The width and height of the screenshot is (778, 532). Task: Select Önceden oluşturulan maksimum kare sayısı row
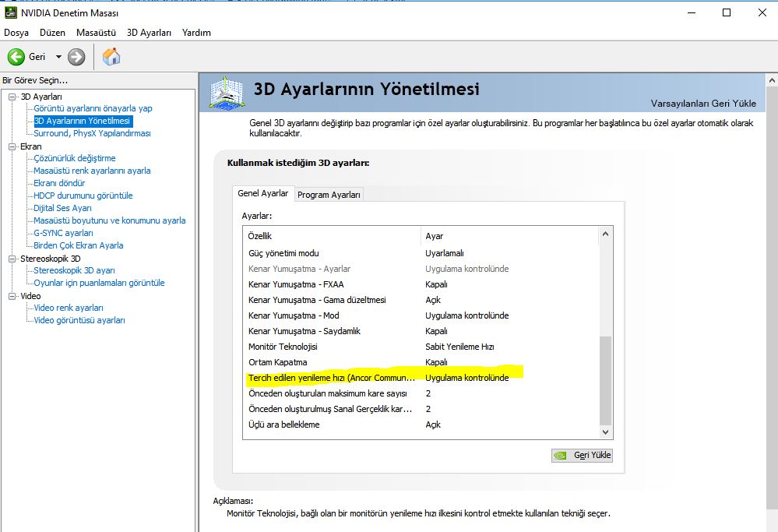(x=421, y=393)
